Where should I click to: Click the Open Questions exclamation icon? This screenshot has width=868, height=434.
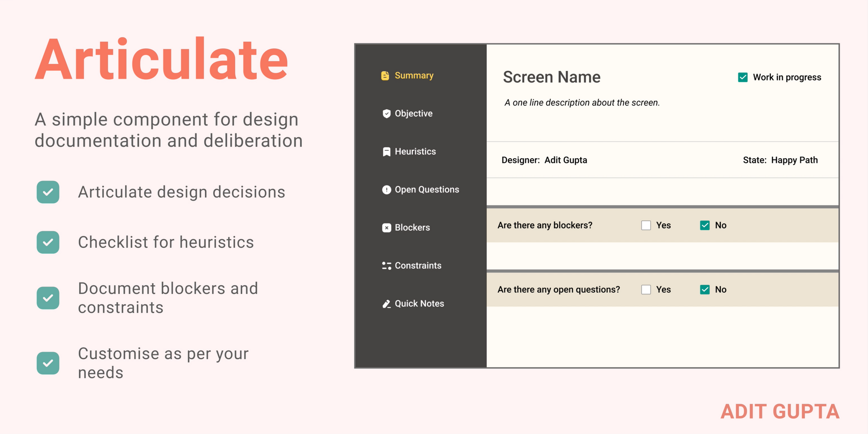386,190
